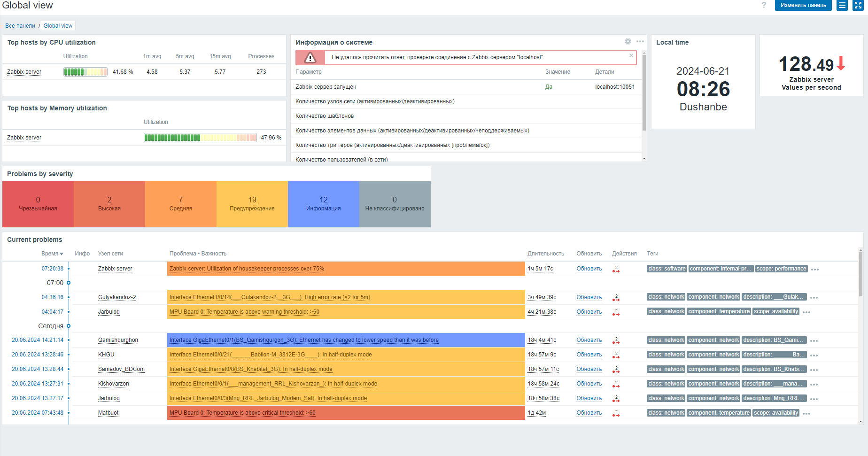Click actions icon for Zabbix server problem
The width and height of the screenshot is (868, 456).
[x=616, y=269]
